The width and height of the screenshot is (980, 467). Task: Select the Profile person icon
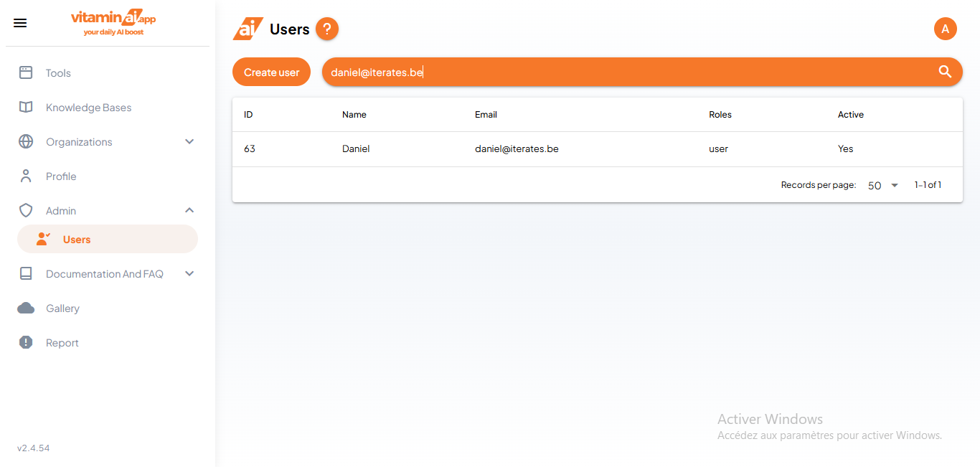[x=26, y=176]
